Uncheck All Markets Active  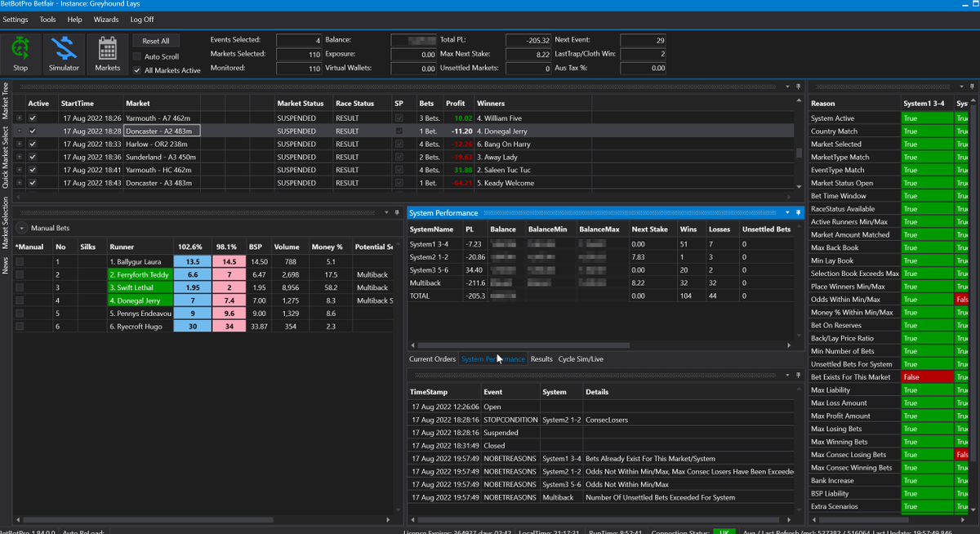pos(136,70)
